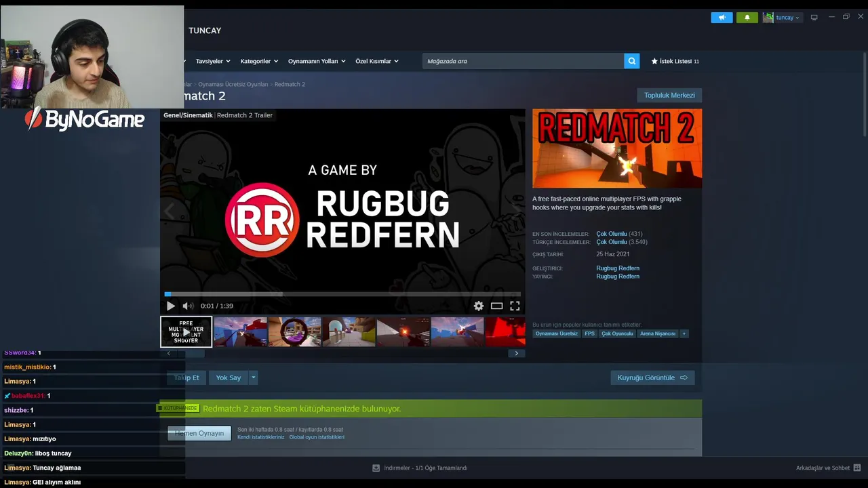Open the video settings gear icon

pos(479,306)
